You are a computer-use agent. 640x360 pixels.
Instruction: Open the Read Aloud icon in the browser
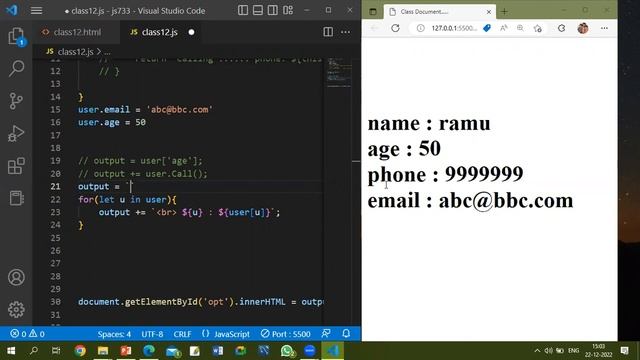coord(504,28)
